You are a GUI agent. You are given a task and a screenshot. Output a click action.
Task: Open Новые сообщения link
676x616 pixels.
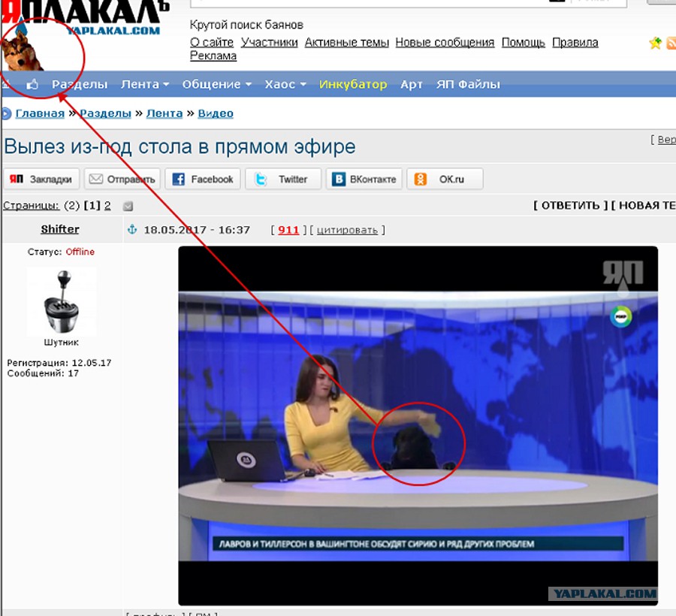pyautogui.click(x=445, y=42)
